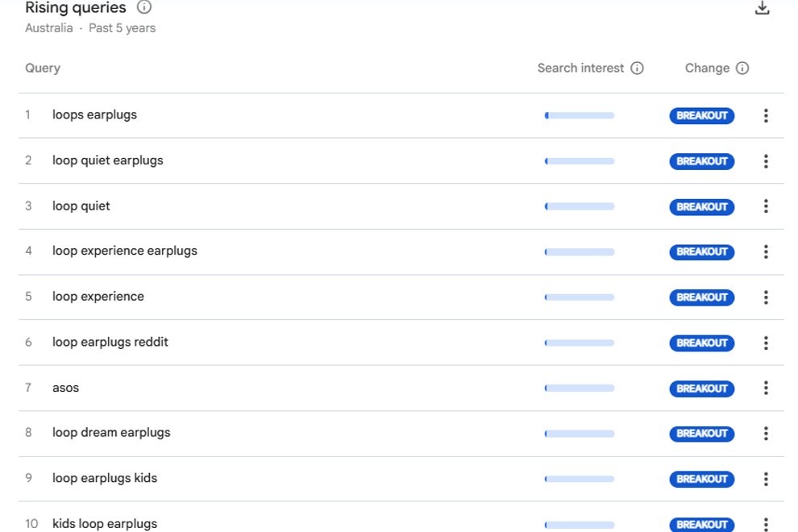Open the kids loop earplugs query
The width and height of the screenshot is (798, 532).
coord(105,524)
